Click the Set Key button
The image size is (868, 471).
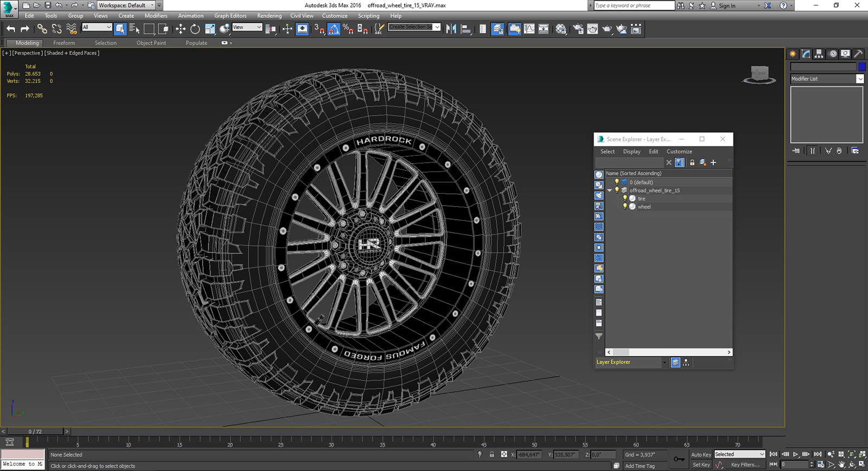(x=701, y=464)
